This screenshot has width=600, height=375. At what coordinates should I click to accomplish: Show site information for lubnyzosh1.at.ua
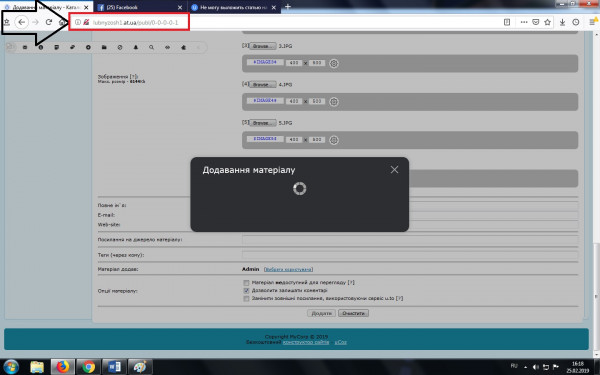(x=78, y=22)
